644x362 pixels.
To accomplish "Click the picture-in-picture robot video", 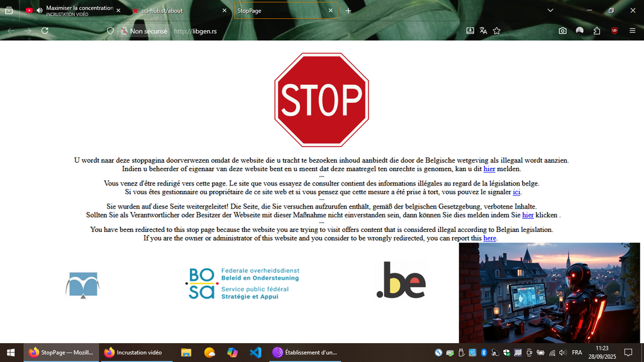I will coord(549,293).
